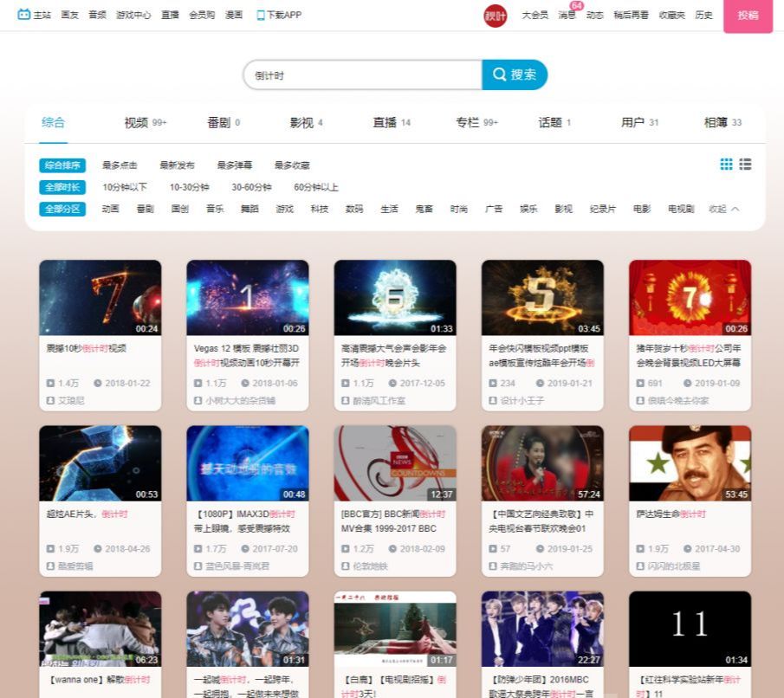The width and height of the screenshot is (784, 698).
Task: Filter duration to 60分钟以上
Action: pyautogui.click(x=316, y=187)
